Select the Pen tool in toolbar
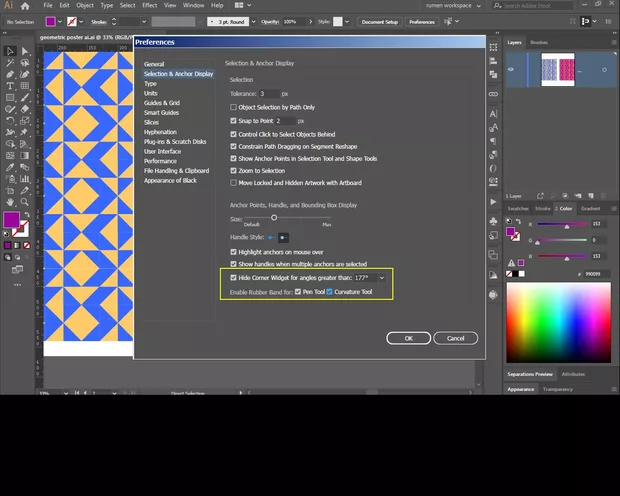Screen dimensions: 620x496 (10, 74)
